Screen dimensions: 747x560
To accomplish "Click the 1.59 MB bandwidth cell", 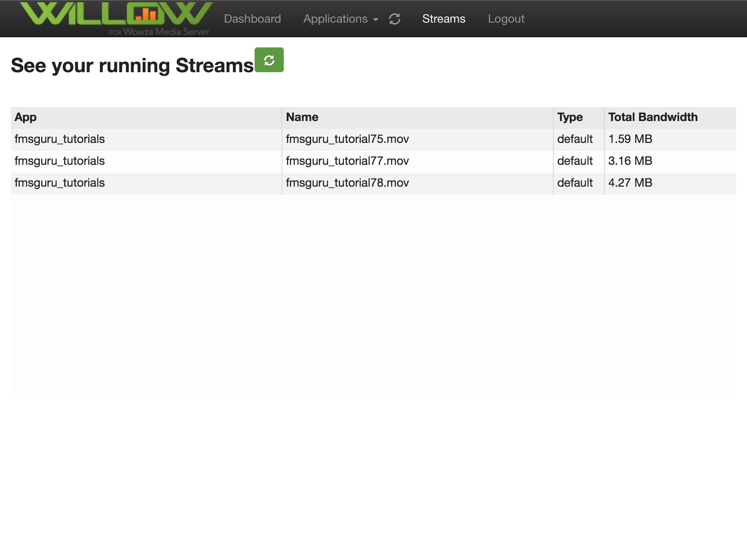I will [630, 139].
